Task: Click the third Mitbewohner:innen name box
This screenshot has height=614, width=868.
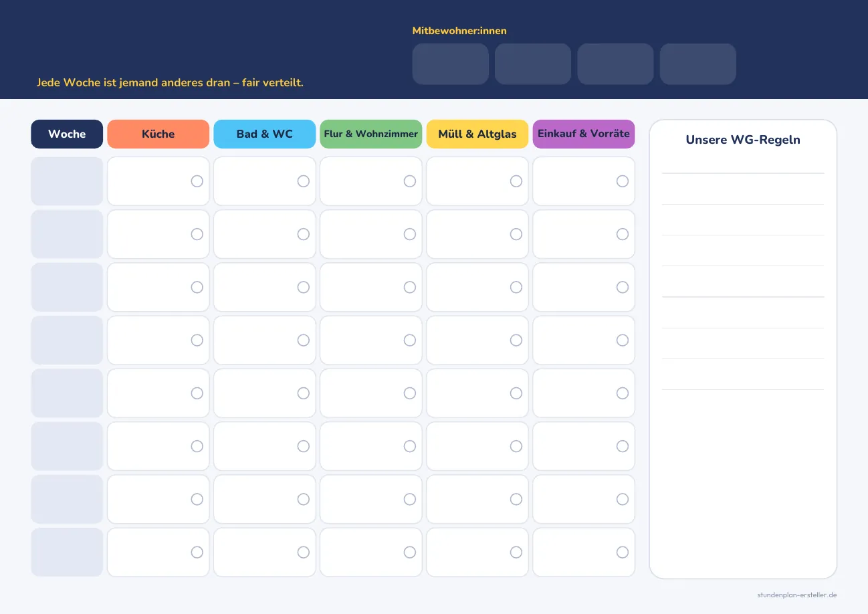Action: [x=615, y=64]
